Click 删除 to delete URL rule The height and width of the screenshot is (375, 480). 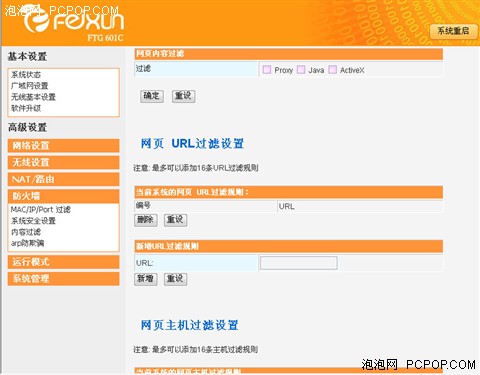point(146,220)
